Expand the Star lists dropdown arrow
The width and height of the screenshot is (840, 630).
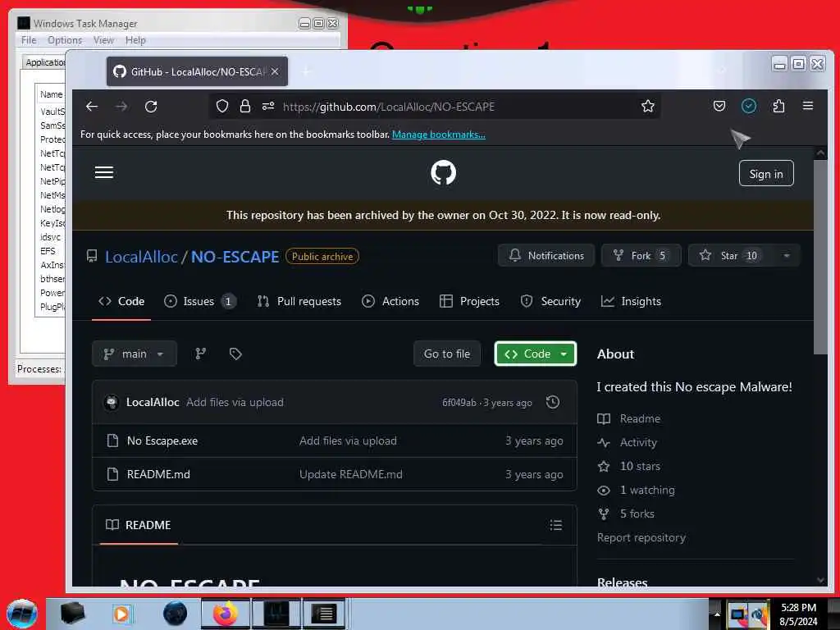[787, 256]
